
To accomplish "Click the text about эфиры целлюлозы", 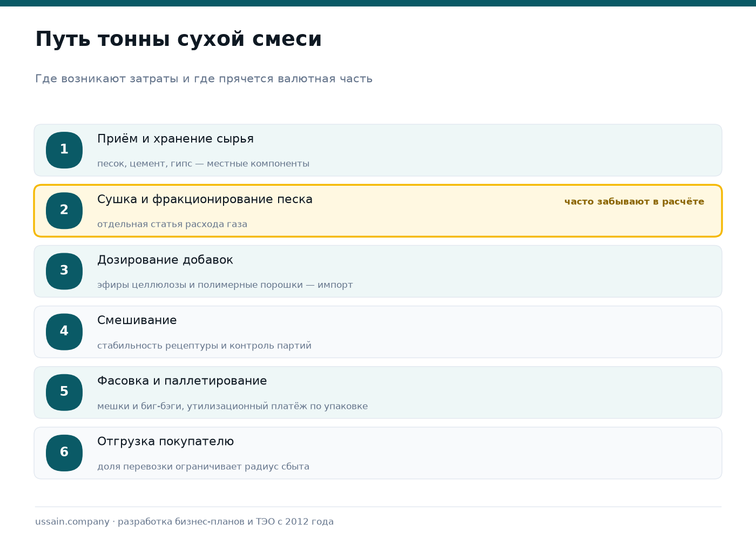I will coord(225,285).
